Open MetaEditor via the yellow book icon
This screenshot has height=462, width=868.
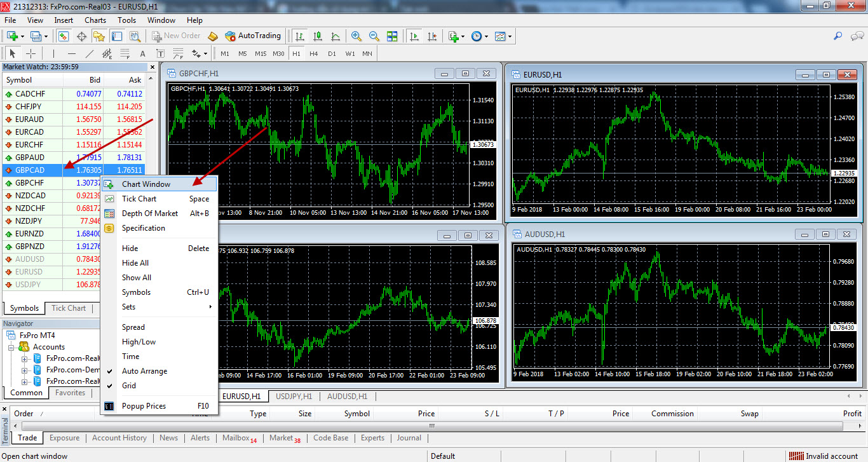213,36
